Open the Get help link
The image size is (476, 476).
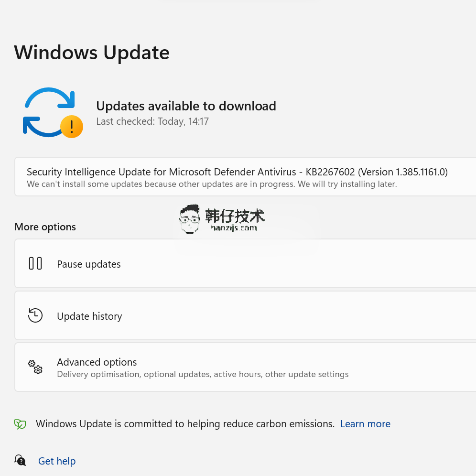coord(57,461)
